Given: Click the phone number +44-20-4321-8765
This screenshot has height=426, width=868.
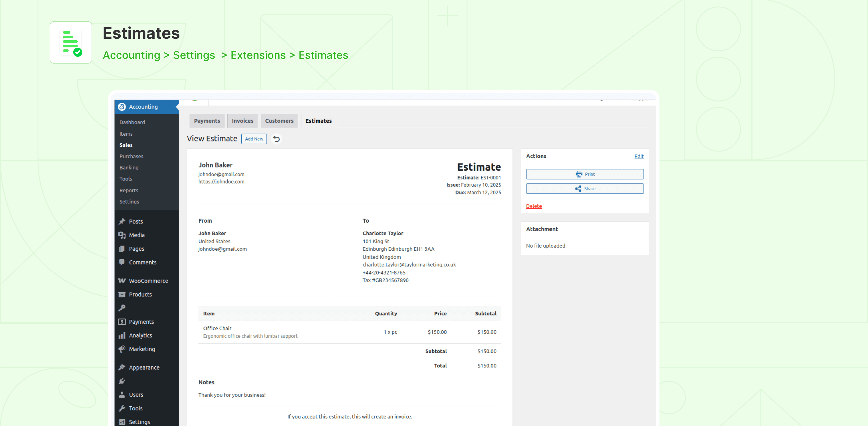Looking at the screenshot, I should click(384, 273).
